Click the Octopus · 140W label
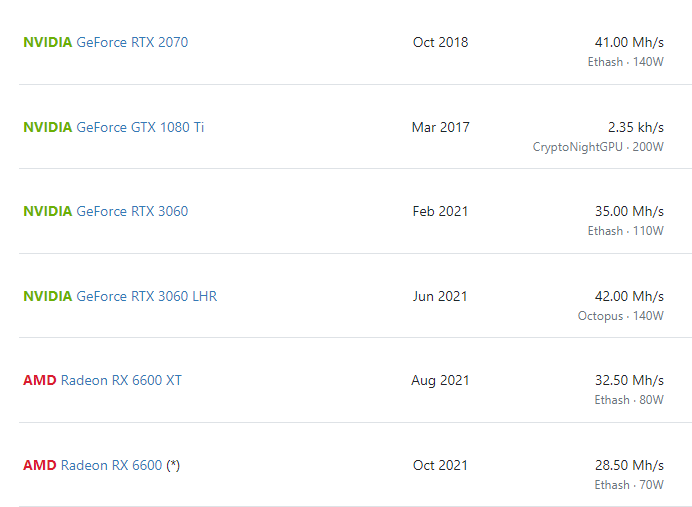The width and height of the screenshot is (692, 507). 620,316
